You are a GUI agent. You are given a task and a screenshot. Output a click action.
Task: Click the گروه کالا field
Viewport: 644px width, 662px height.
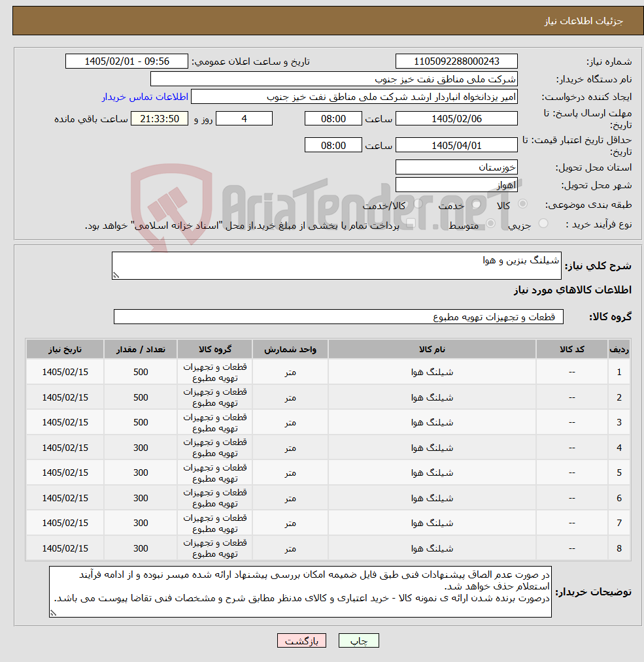(x=338, y=317)
